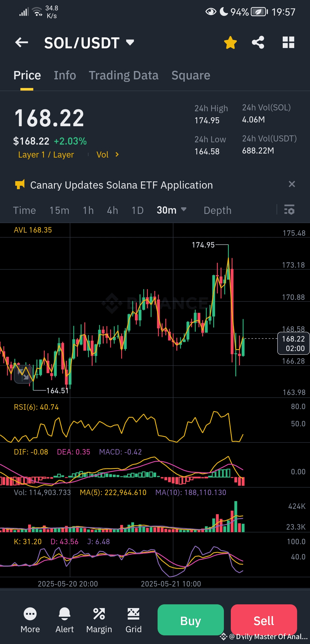Tap the RSI(6): 40.74 indicator label
310x644 pixels.
tap(36, 407)
